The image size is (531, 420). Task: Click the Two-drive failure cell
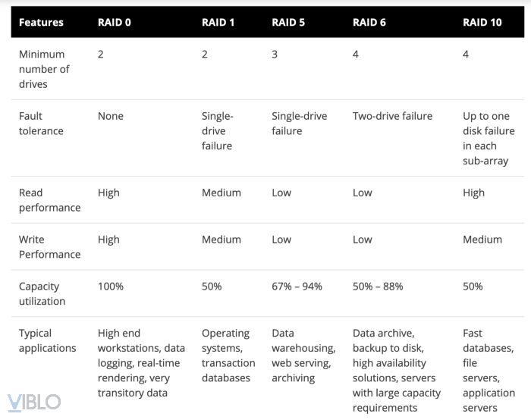click(x=392, y=116)
